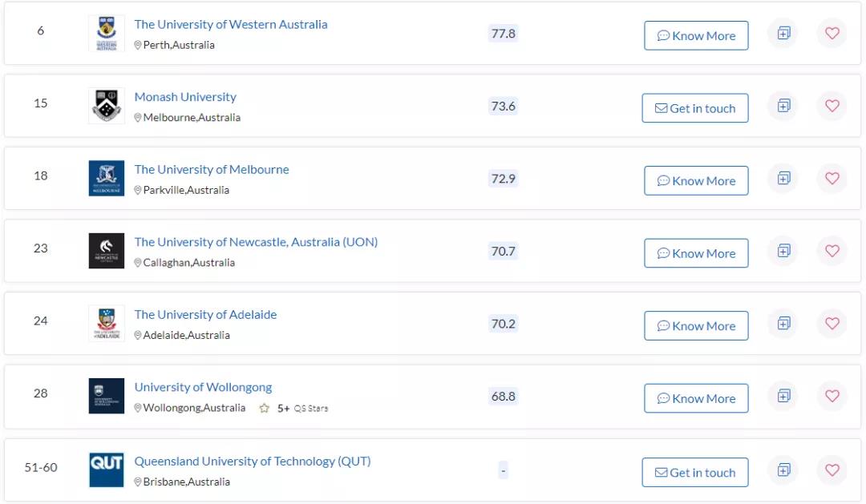
Task: Click compare icon for University of Adelaide
Action: 783,323
